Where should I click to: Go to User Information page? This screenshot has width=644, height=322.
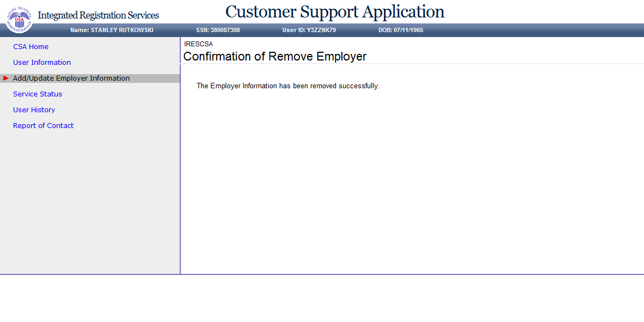[42, 62]
